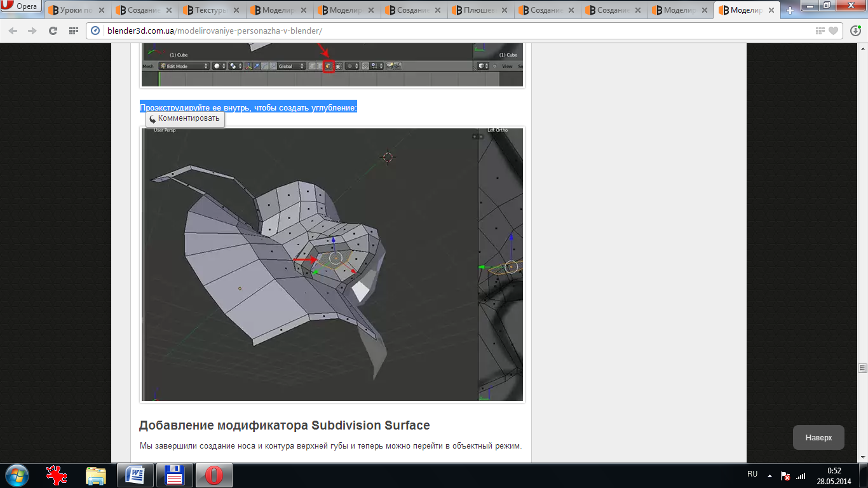Open the Blender head model screenshot
The height and width of the screenshot is (488, 868).
coord(332,264)
